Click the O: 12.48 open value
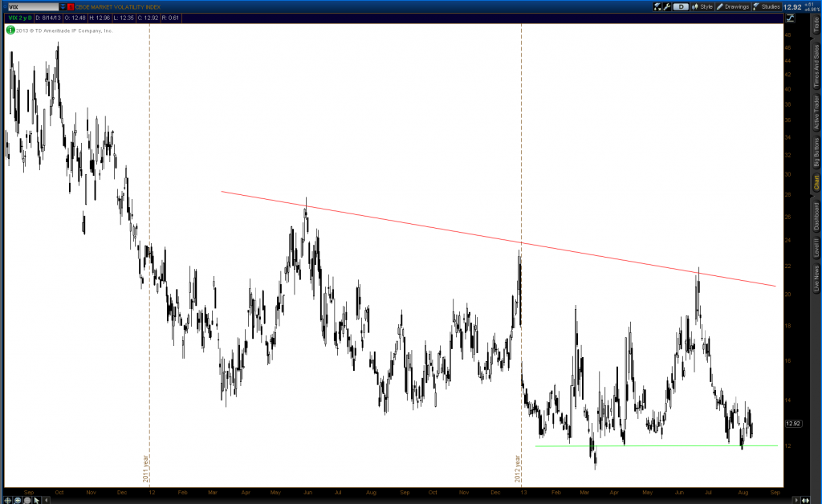The image size is (822, 504). tap(75, 18)
